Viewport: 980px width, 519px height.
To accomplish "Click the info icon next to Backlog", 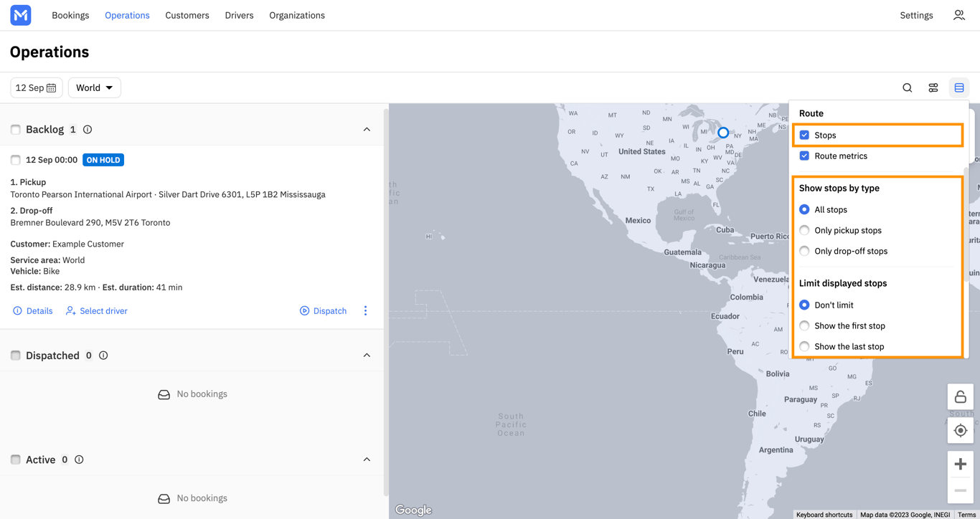I will [x=88, y=130].
